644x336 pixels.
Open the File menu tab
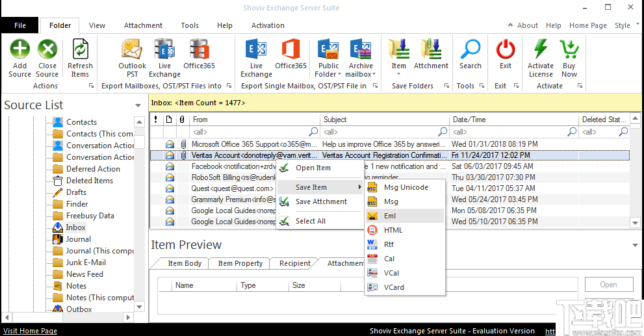coord(20,25)
